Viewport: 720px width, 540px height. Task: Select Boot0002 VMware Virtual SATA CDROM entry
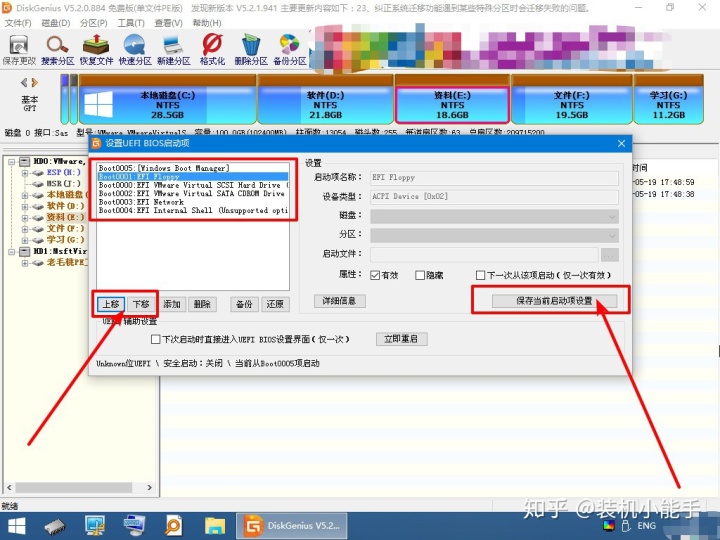point(193,193)
